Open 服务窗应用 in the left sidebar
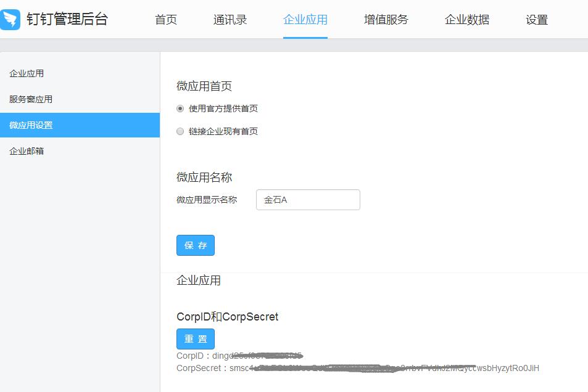The width and height of the screenshot is (588, 392). (x=31, y=99)
